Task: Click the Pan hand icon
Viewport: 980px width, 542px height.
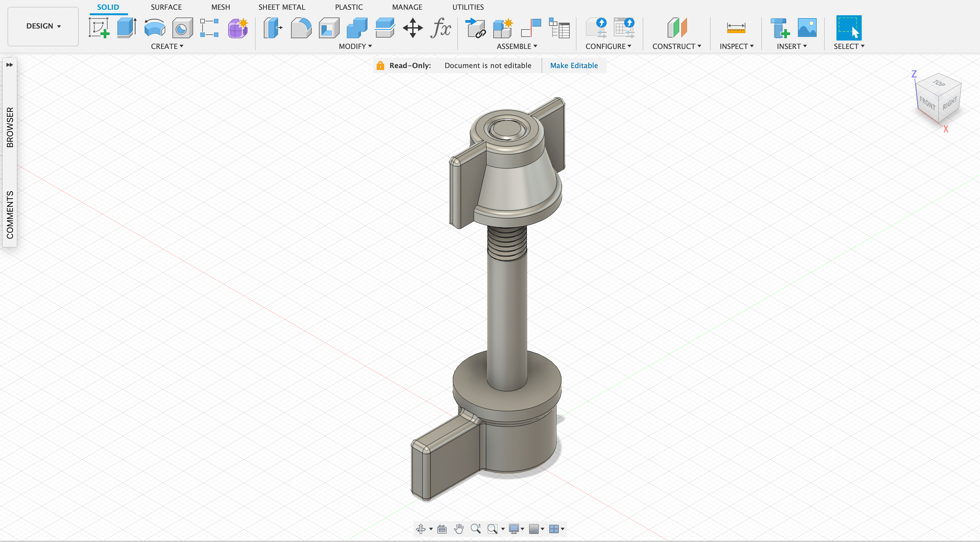Action: (x=459, y=529)
